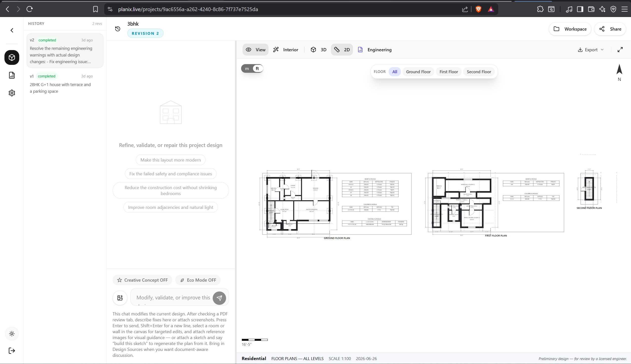Click the 3bhk project title
This screenshot has height=364, width=631.
133,24
